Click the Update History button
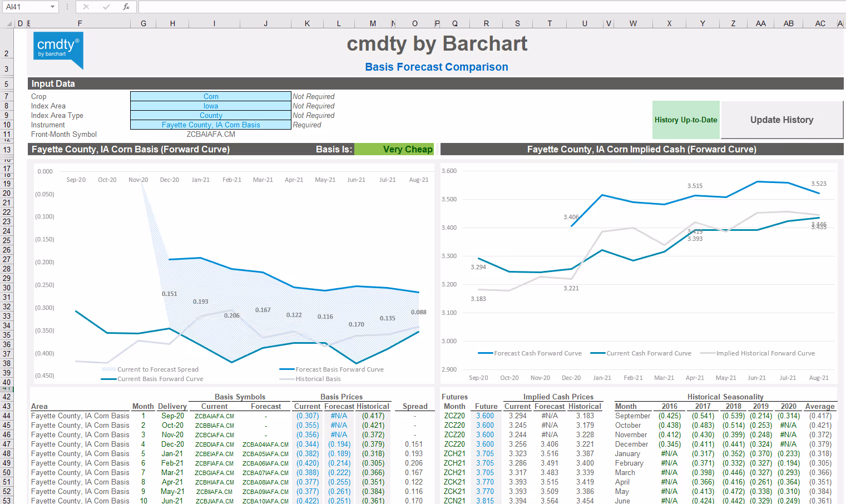 [x=781, y=120]
